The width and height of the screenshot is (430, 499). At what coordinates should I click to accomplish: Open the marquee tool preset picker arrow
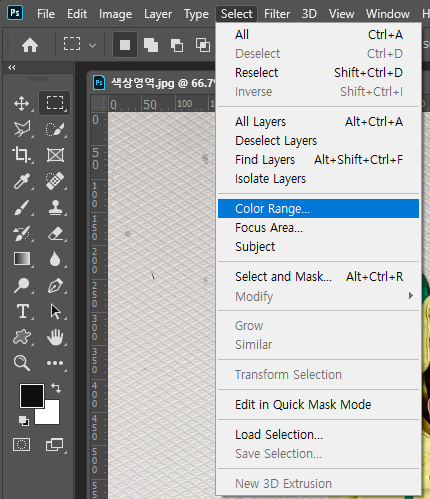(x=93, y=45)
